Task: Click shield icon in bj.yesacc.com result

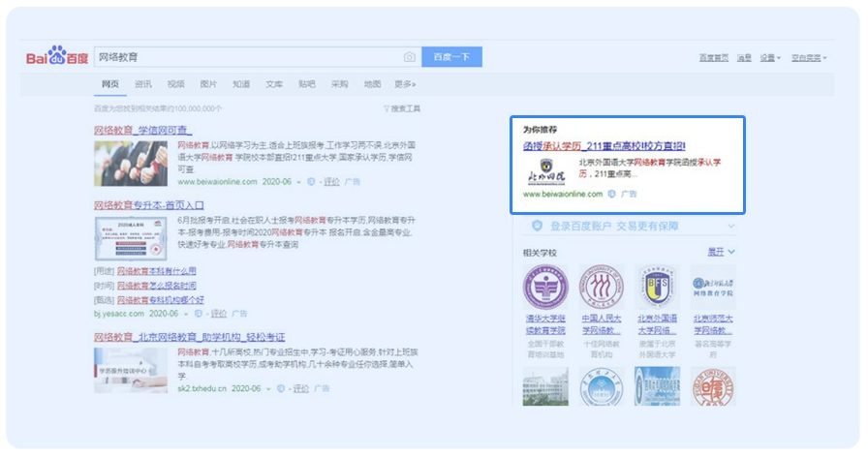Action: (x=199, y=314)
